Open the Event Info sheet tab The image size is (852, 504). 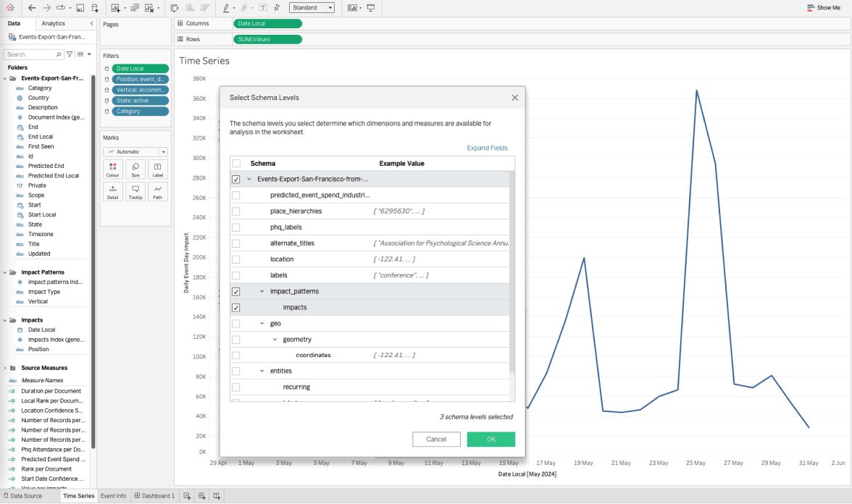(113, 496)
